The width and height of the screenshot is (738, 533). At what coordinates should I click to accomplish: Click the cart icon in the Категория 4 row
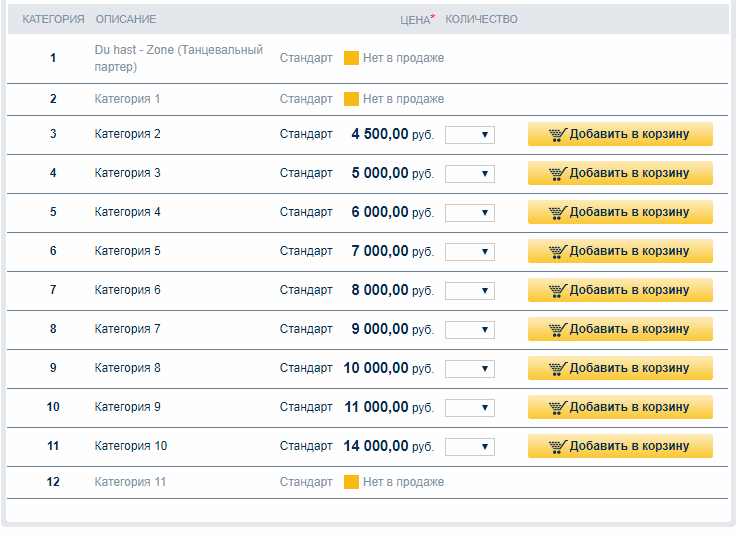point(558,213)
